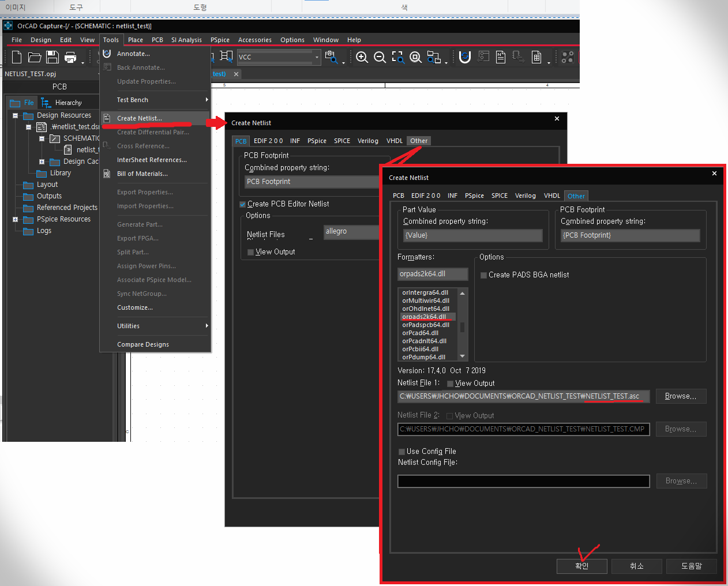Click the four-dots snap grid icon
Image resolution: width=728 pixels, height=586 pixels.
click(568, 57)
